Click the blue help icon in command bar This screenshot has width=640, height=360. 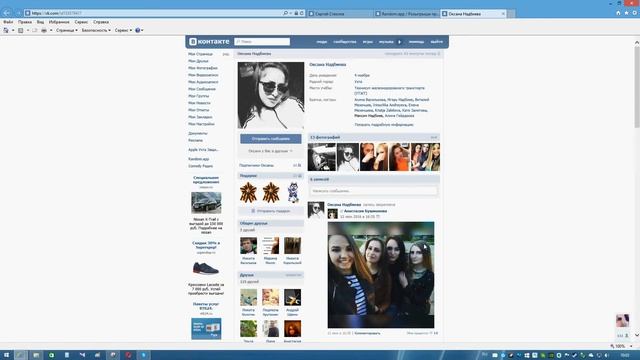138,30
